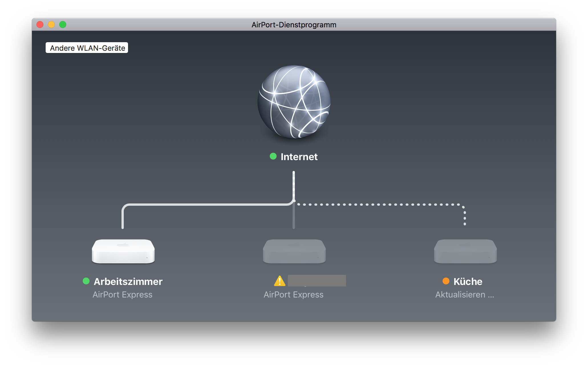The image size is (588, 367).
Task: Click the green full-screen window button
Action: 63,25
